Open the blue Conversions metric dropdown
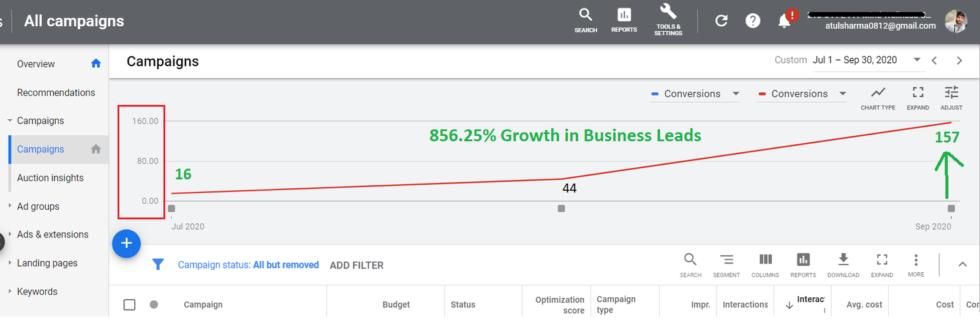The image size is (980, 323). [695, 94]
